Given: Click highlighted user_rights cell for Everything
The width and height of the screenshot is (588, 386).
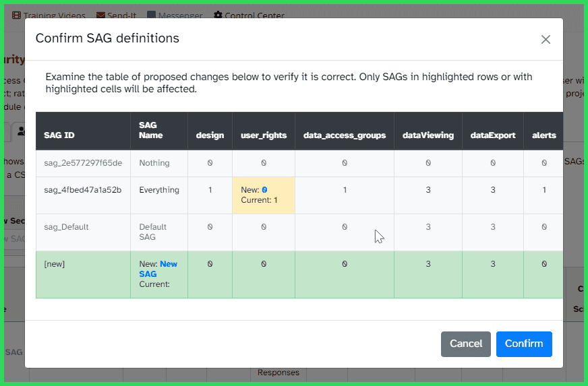Looking at the screenshot, I should (x=264, y=195).
